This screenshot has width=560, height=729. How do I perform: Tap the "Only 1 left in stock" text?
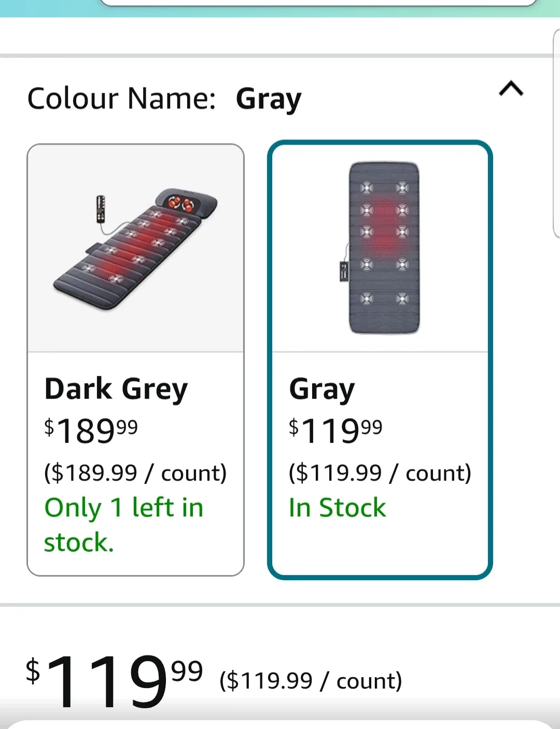(123, 525)
